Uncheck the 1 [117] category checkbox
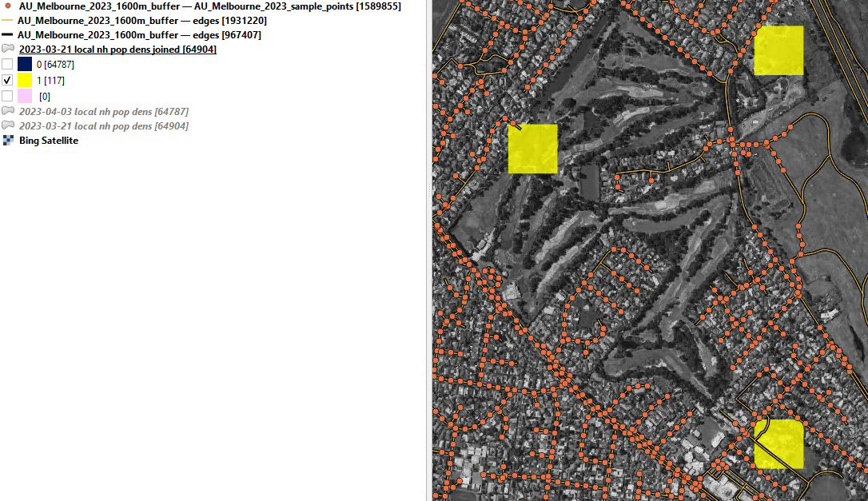Viewport: 868px width, 501px height. [x=7, y=80]
